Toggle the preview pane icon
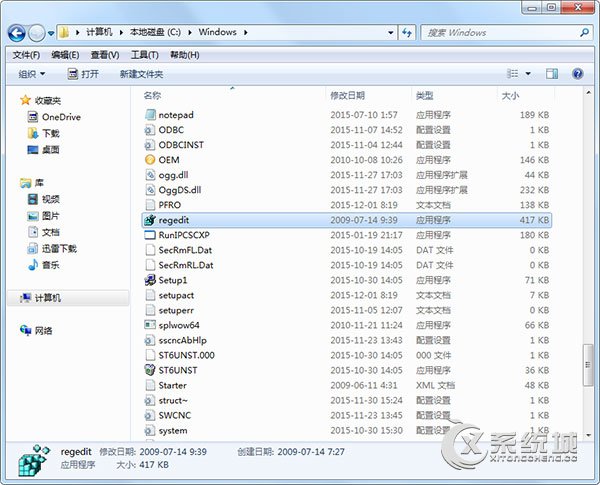The image size is (600, 485). (551, 73)
